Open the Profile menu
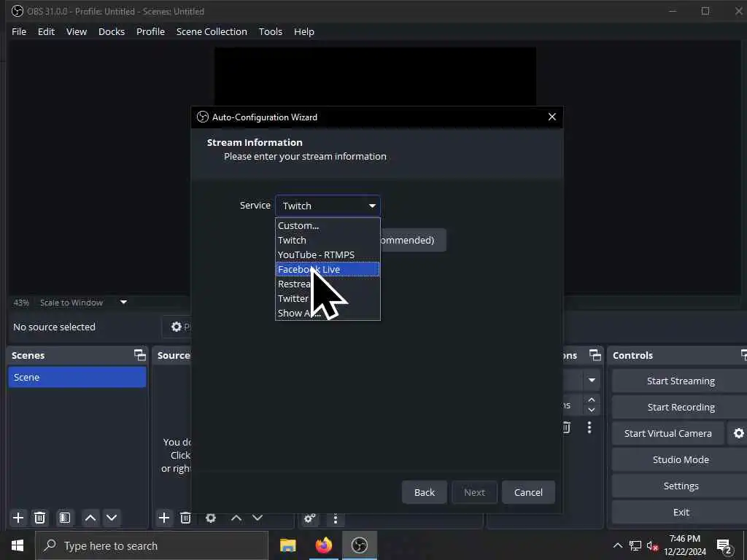 [x=150, y=31]
